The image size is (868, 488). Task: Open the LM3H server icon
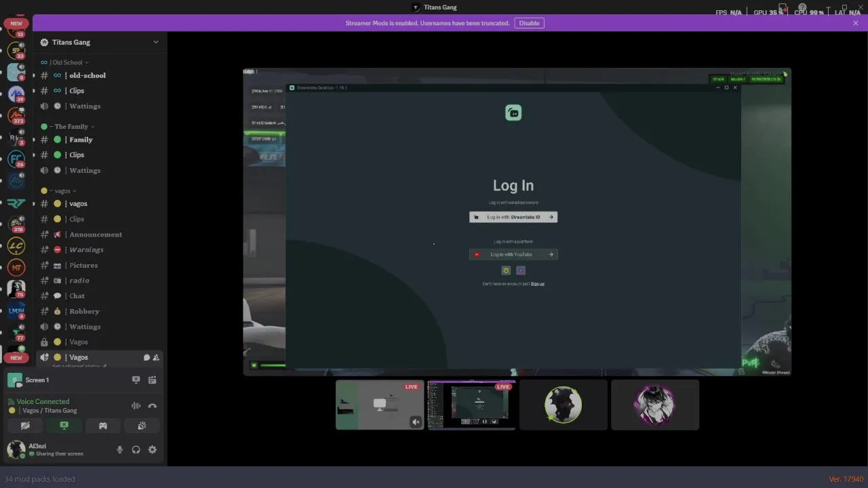pos(16,311)
